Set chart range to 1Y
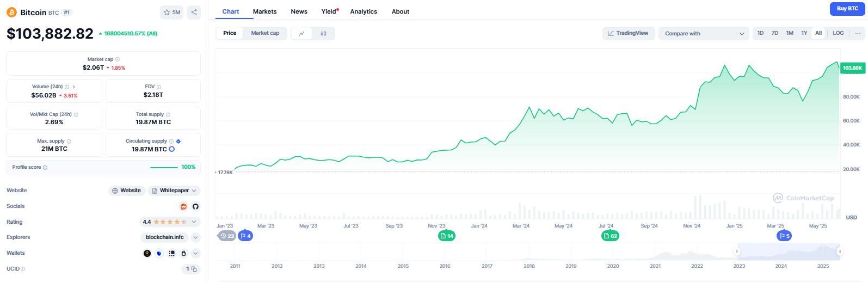 (804, 33)
